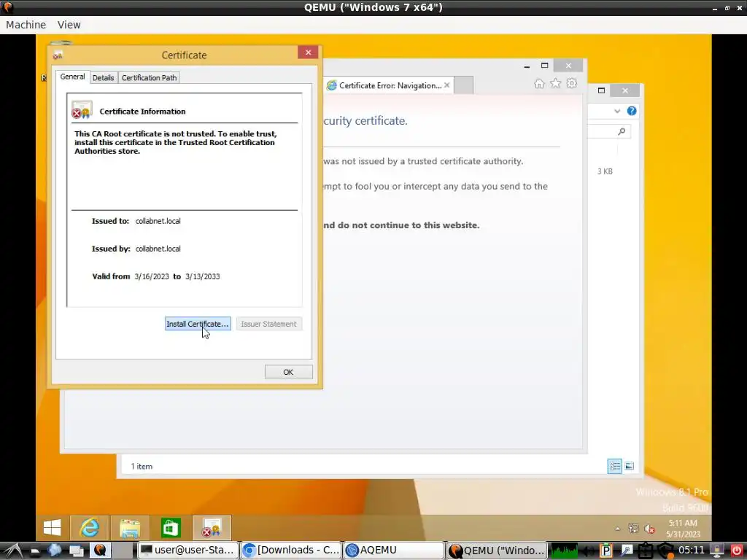Screen dimensions: 747x560
Task: Switch Explorer to details view
Action: [x=615, y=466]
